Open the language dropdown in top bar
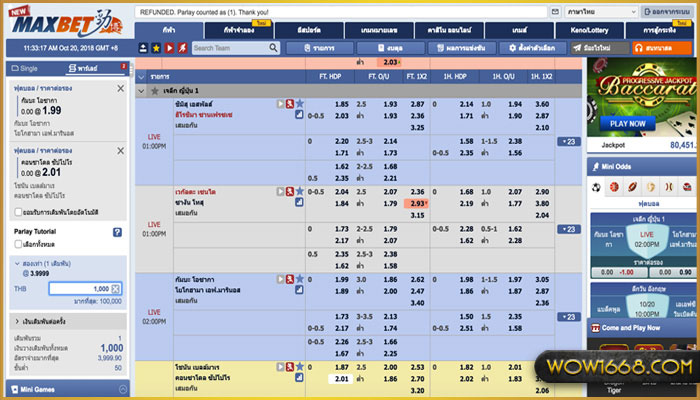This screenshot has height=400, width=700. coord(587,10)
